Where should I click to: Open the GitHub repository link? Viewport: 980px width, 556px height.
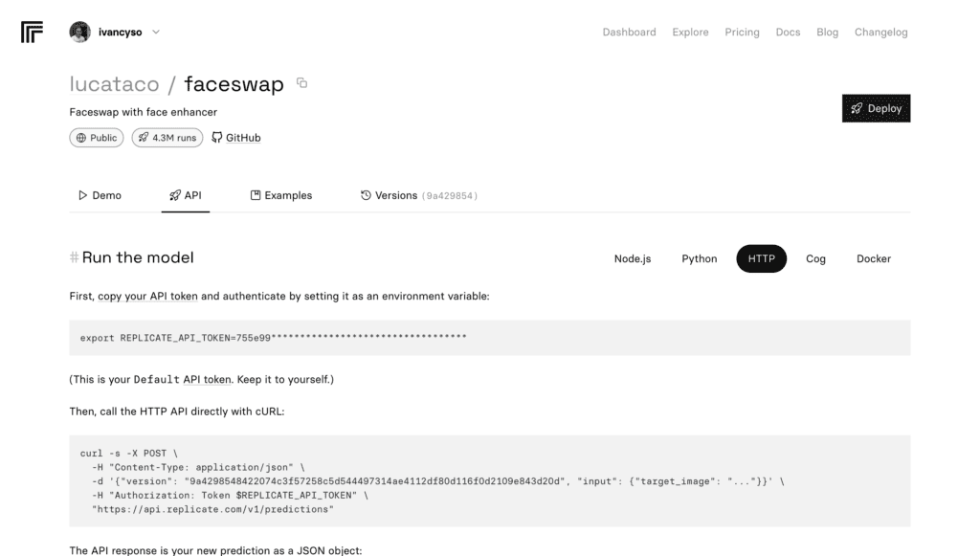[243, 138]
